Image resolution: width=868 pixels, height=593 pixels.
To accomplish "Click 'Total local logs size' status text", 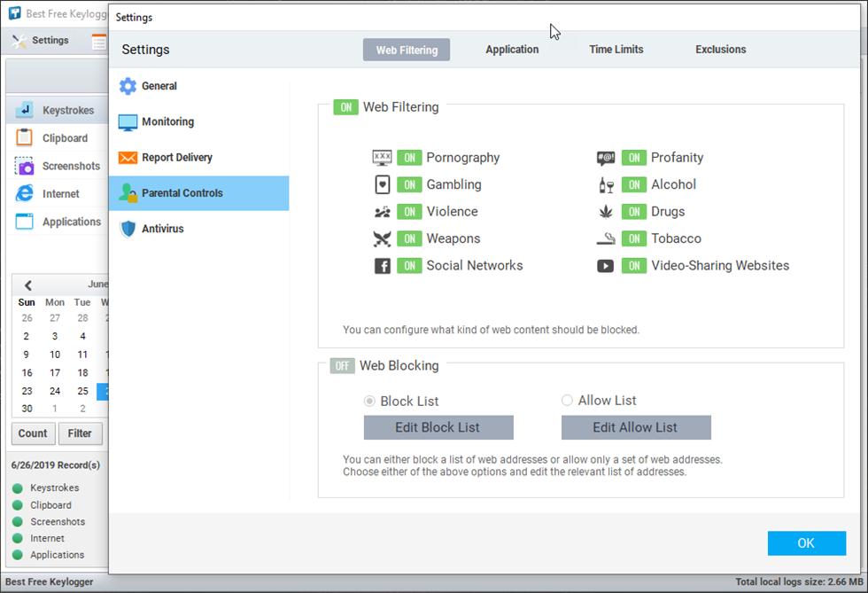I will 799,581.
